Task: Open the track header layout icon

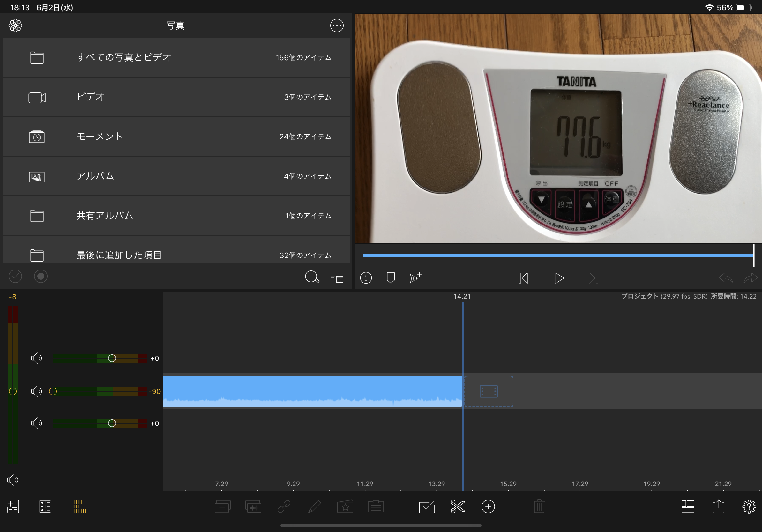Action: [45, 506]
